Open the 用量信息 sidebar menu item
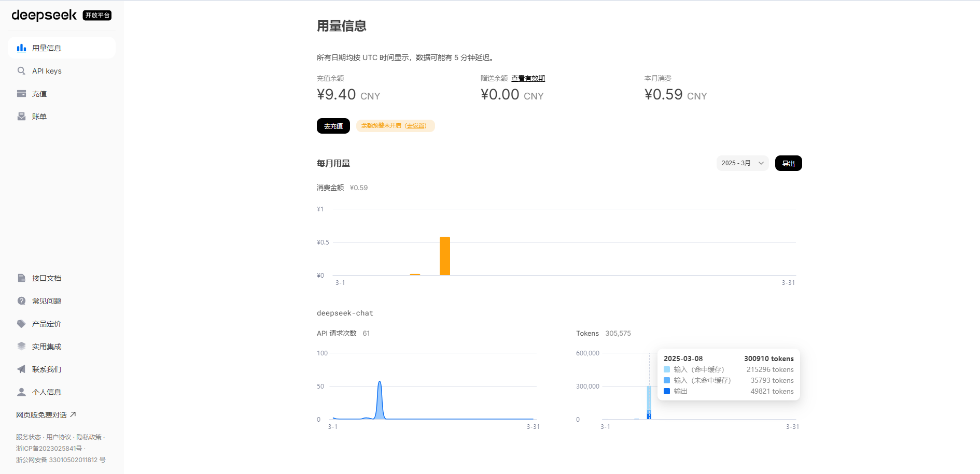The image size is (980, 474). [x=62, y=48]
